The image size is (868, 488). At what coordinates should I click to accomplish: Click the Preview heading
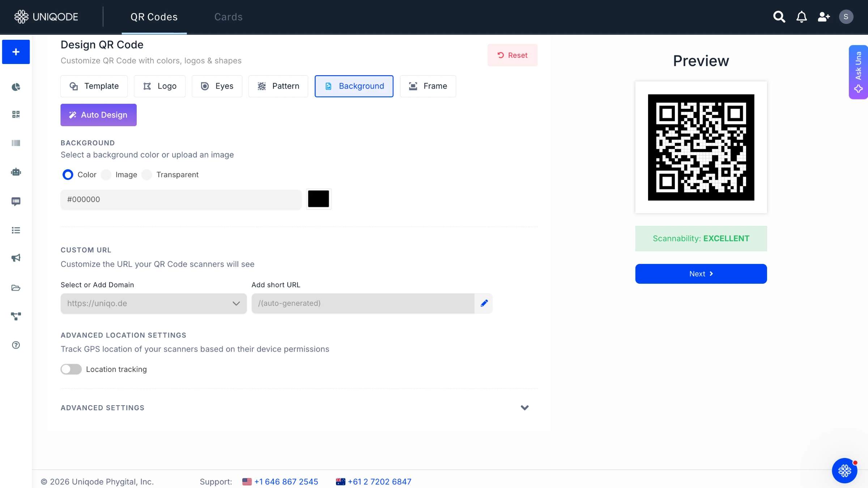701,61
